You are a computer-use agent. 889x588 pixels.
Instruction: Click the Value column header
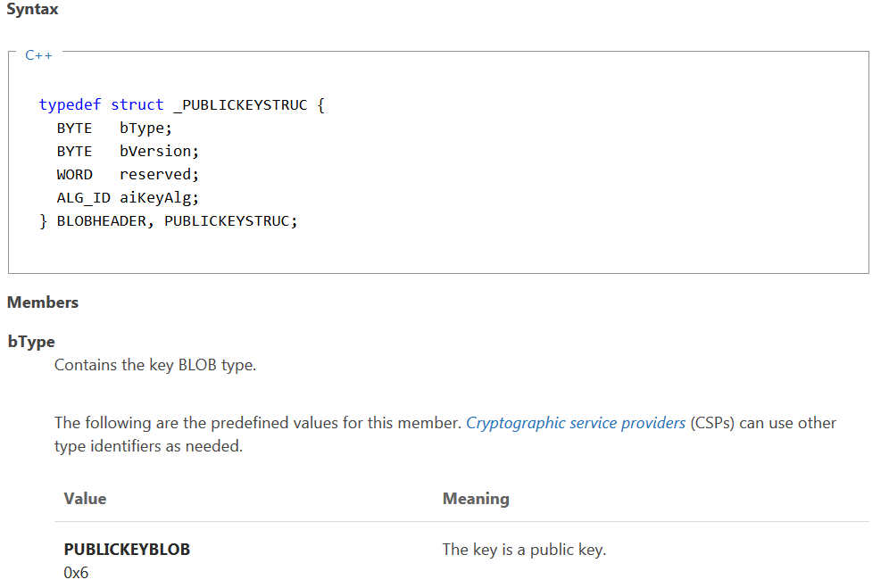pos(85,499)
